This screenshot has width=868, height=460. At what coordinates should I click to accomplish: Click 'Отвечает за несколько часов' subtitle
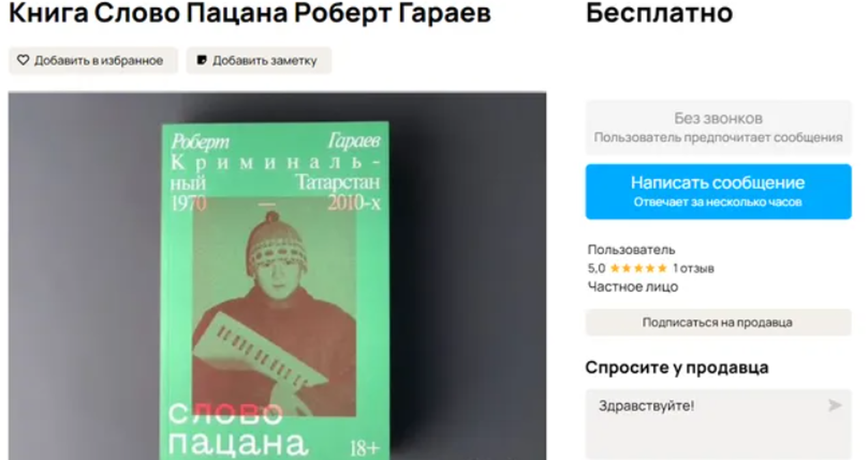coord(717,203)
